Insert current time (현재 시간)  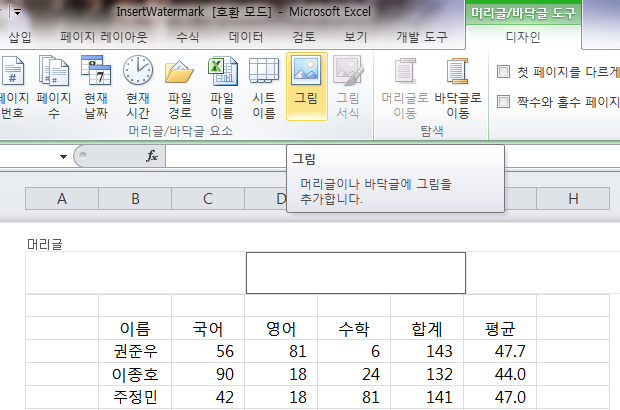click(x=138, y=87)
